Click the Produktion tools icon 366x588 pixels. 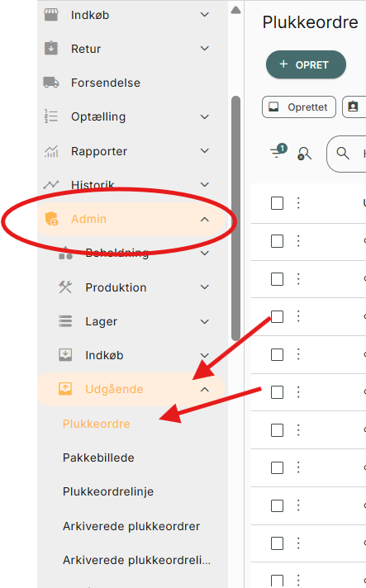point(65,287)
